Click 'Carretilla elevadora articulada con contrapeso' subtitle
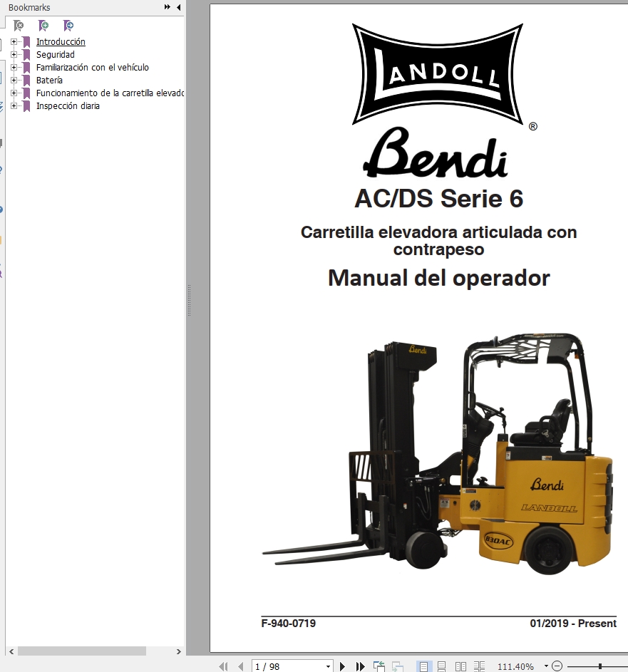 pyautogui.click(x=438, y=240)
